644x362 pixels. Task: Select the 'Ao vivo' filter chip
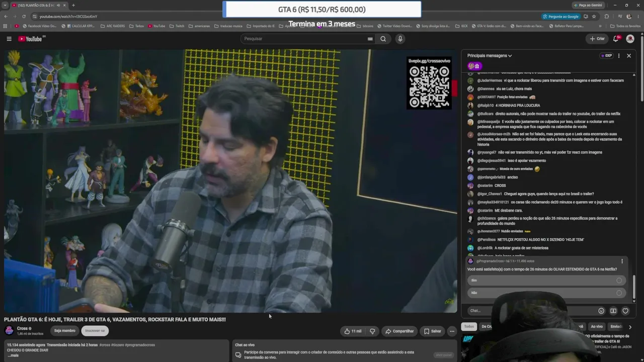pyautogui.click(x=597, y=327)
